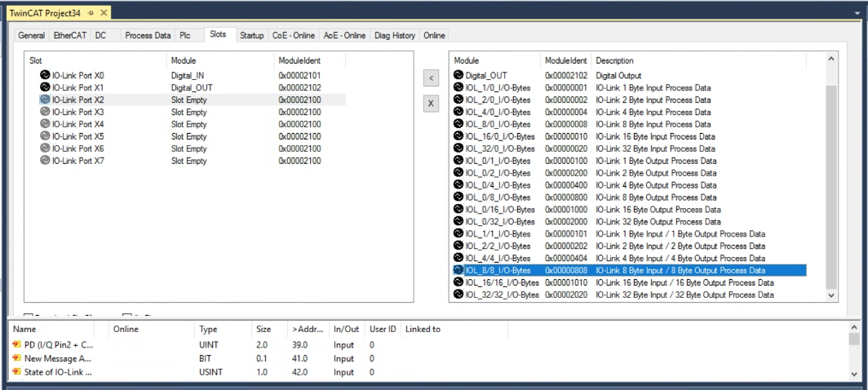Sort variables by the In/Out column header
Viewport: 868px width, 390px height.
(x=347, y=329)
